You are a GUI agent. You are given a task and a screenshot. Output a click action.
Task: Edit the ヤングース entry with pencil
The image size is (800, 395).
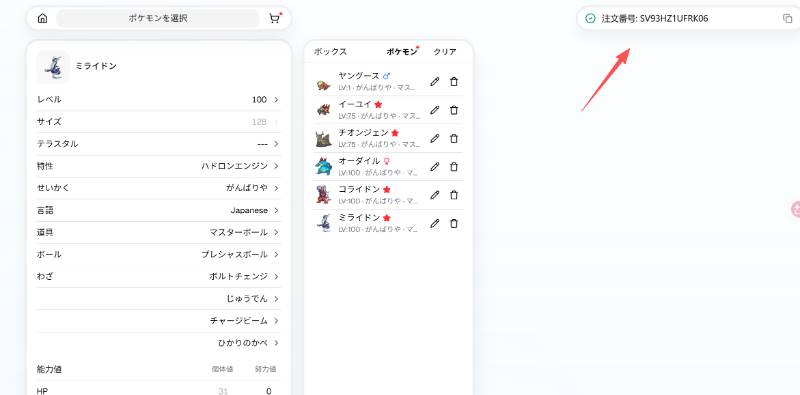click(x=435, y=82)
